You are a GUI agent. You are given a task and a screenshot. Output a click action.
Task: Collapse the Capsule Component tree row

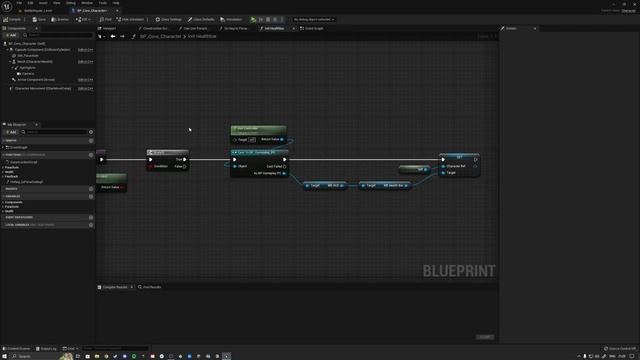coord(7,50)
